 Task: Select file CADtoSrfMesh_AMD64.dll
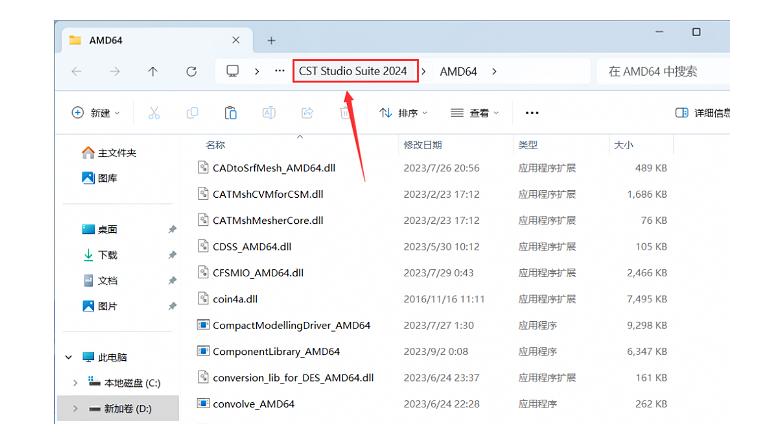pos(274,168)
